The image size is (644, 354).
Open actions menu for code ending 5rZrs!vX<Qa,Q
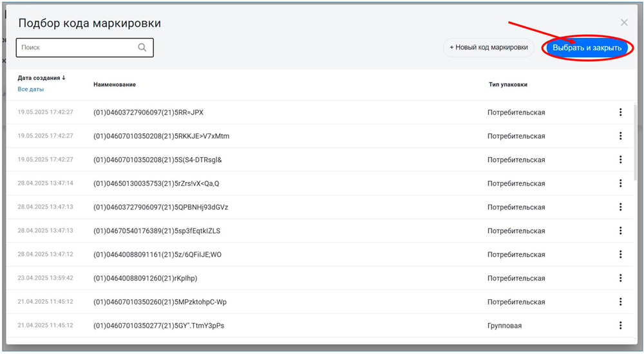pyautogui.click(x=620, y=183)
